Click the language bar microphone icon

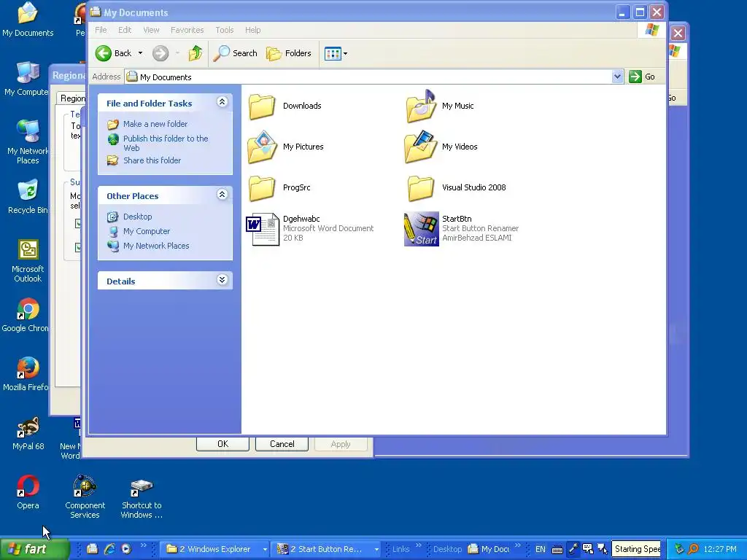pyautogui.click(x=573, y=549)
